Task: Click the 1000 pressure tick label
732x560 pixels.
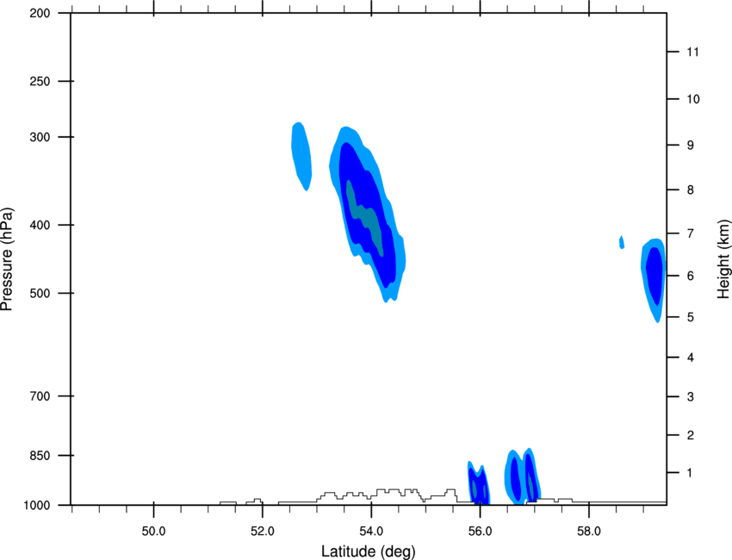Action: pos(37,506)
